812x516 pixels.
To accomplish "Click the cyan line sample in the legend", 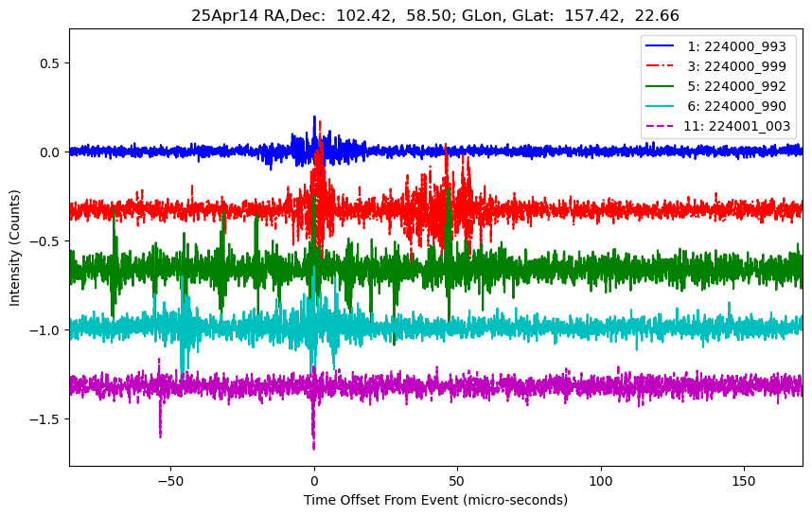I will 660,106.
